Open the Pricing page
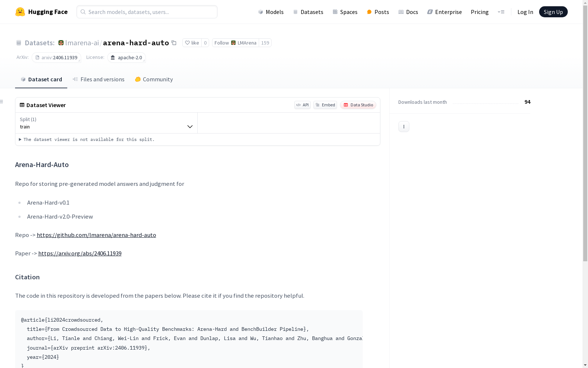The height and width of the screenshot is (368, 588). (x=480, y=12)
